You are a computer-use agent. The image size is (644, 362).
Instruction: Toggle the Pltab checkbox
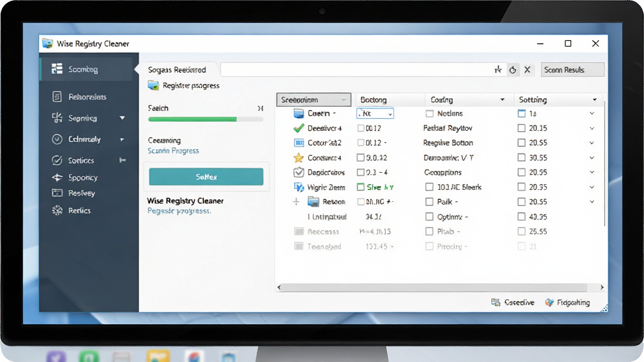coord(429,231)
